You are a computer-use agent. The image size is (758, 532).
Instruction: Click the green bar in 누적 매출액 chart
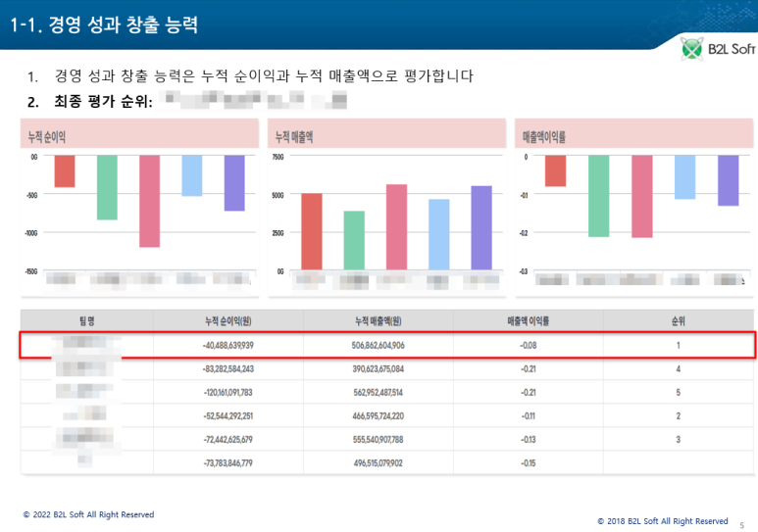click(353, 240)
